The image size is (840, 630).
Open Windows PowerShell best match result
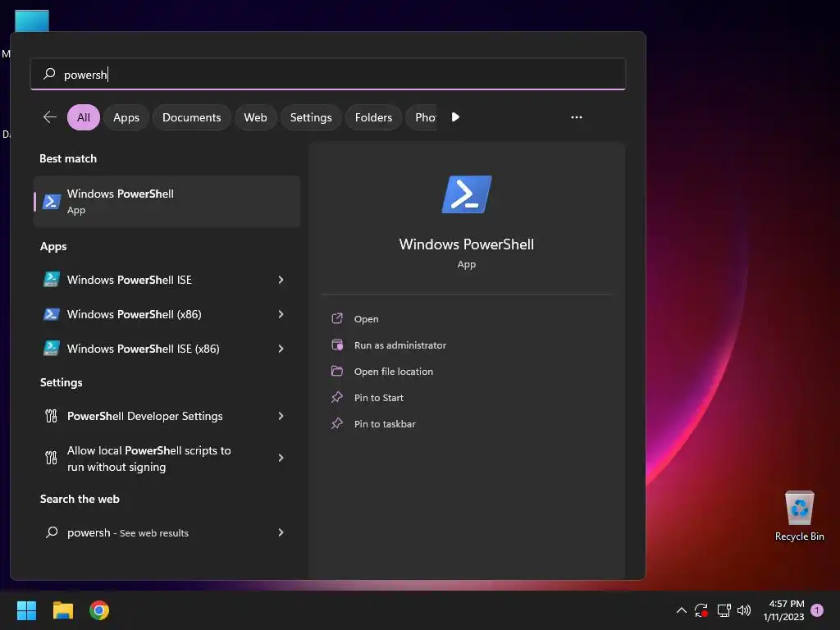point(167,202)
